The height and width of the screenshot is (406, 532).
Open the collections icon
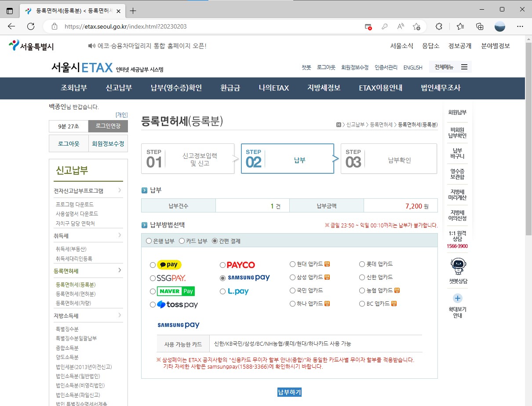[480, 26]
